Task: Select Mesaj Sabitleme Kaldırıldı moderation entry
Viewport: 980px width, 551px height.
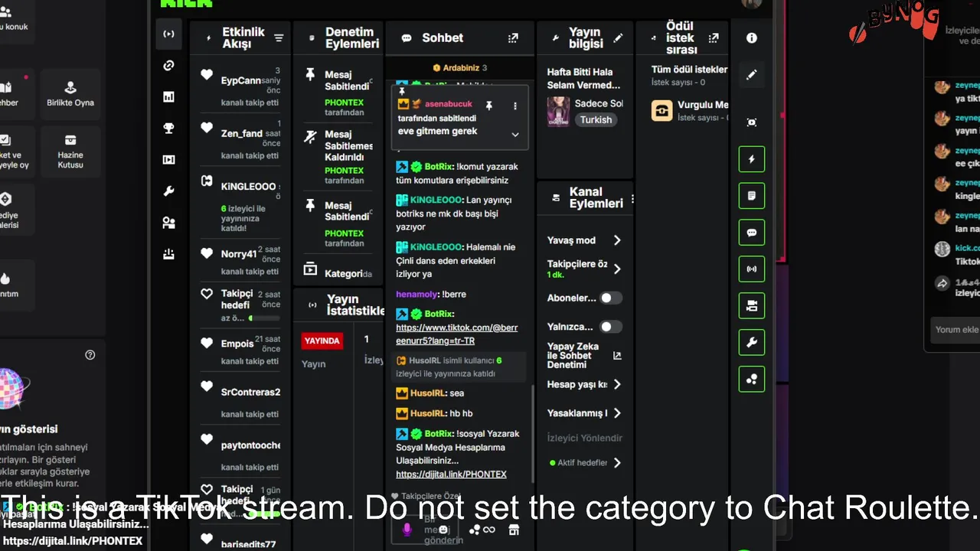Action: 337,157
